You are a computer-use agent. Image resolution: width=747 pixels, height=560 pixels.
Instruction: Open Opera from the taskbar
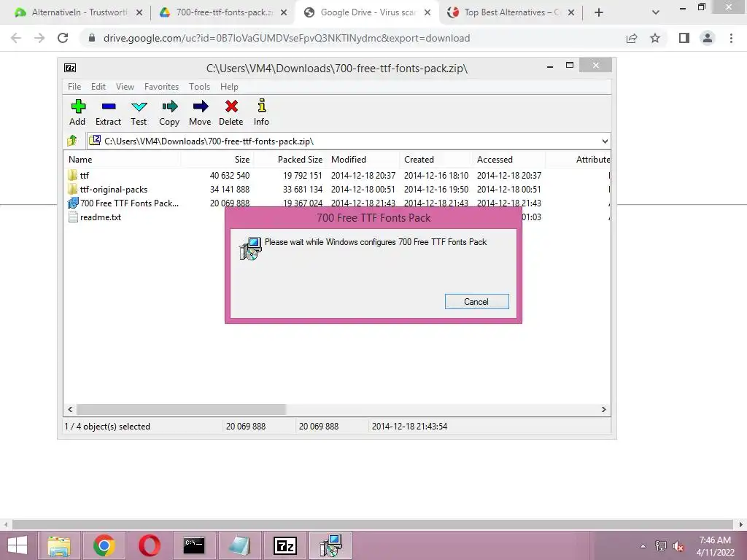[x=149, y=545]
